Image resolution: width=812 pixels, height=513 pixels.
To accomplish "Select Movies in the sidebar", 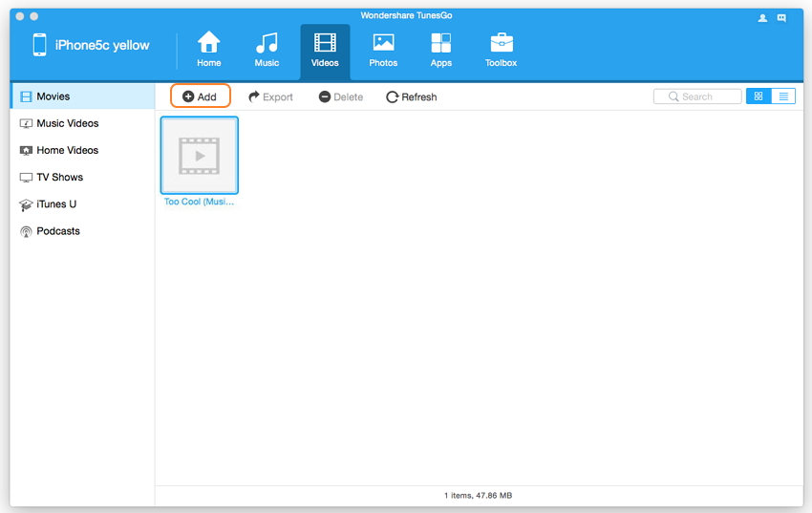I will (53, 96).
